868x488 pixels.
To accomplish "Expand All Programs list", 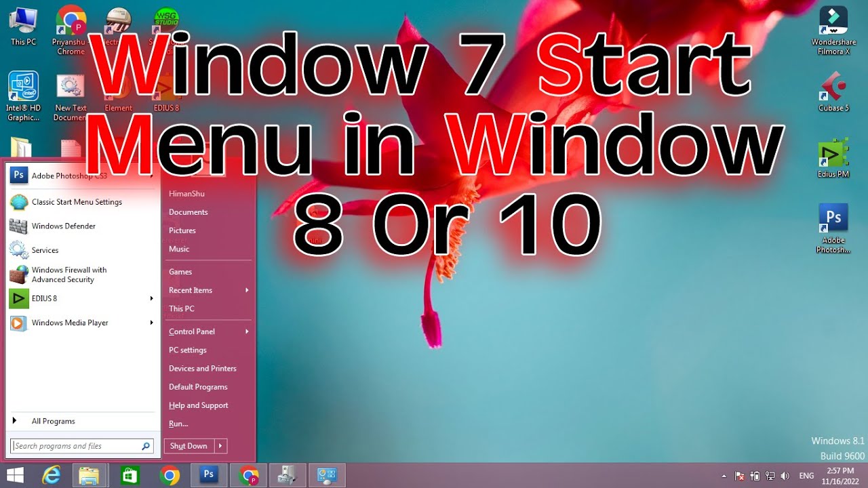I will point(82,421).
